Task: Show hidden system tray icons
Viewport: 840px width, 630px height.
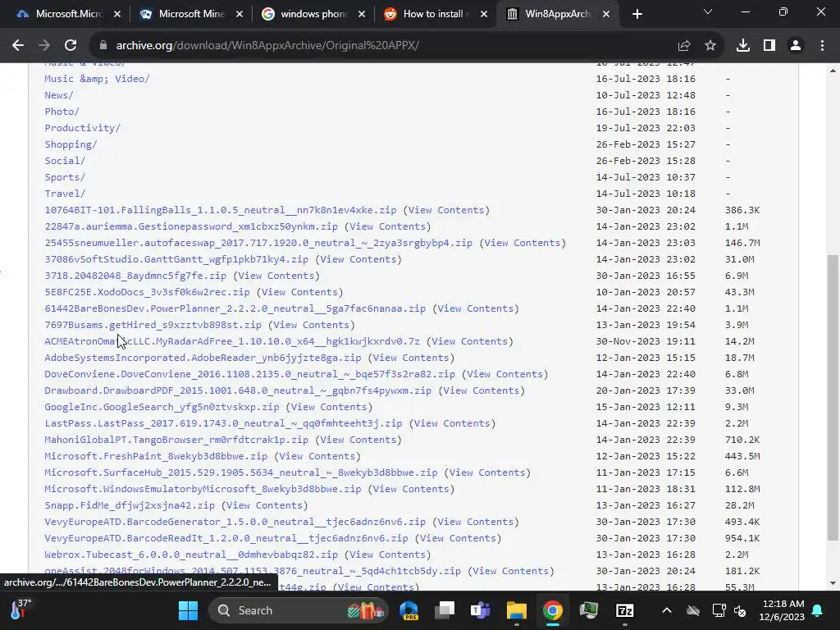Action: [x=666, y=610]
